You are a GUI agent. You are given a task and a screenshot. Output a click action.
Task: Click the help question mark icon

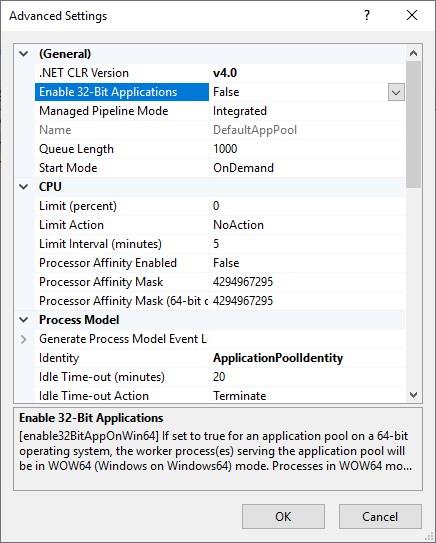click(367, 15)
